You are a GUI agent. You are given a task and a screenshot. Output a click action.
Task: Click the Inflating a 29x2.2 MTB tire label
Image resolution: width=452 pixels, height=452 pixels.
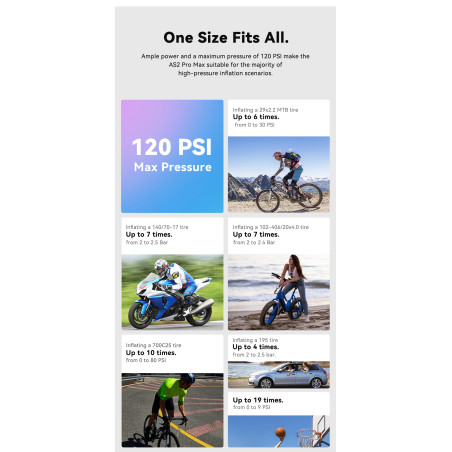click(265, 110)
